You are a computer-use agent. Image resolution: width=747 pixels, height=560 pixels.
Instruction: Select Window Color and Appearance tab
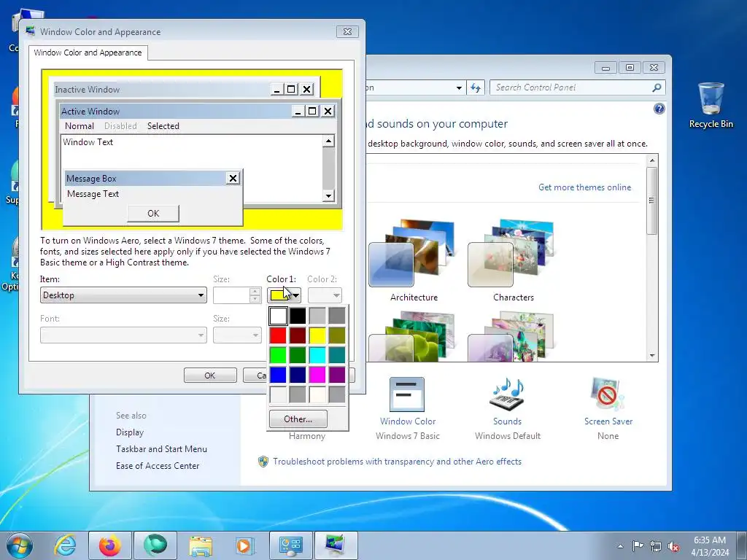coord(88,52)
